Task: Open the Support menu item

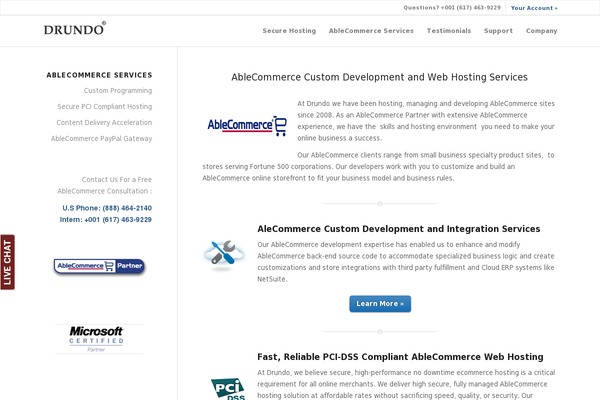Action: [498, 31]
